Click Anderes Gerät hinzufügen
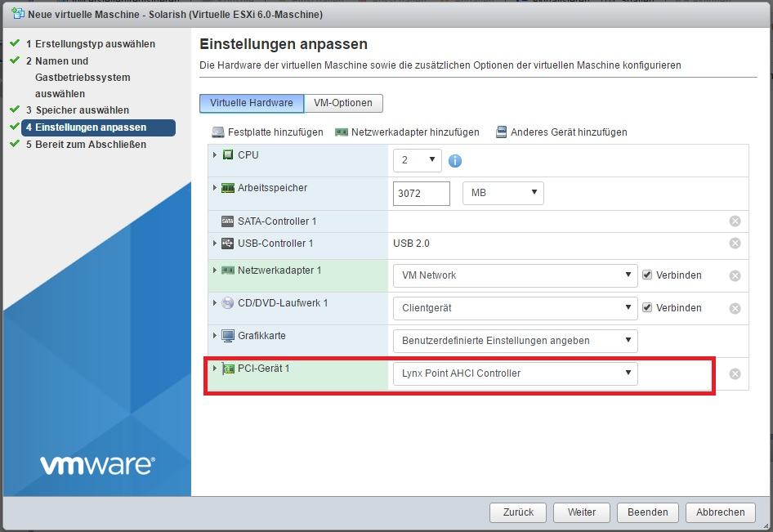The height and width of the screenshot is (532, 773). 561,132
